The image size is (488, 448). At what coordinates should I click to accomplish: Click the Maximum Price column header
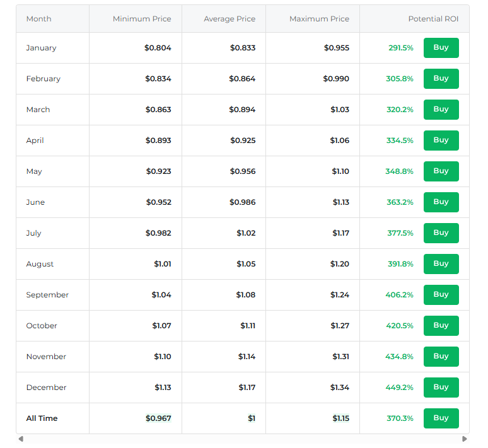[319, 19]
